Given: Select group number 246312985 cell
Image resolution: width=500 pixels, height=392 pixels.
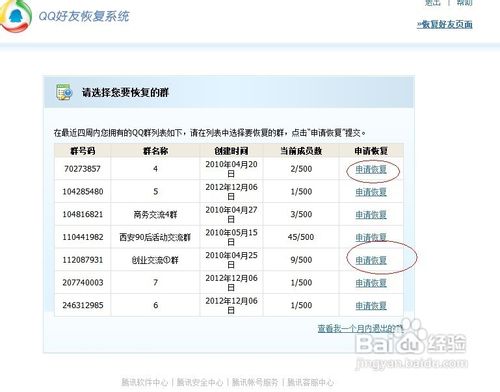Looking at the screenshot, I should click(x=83, y=305).
